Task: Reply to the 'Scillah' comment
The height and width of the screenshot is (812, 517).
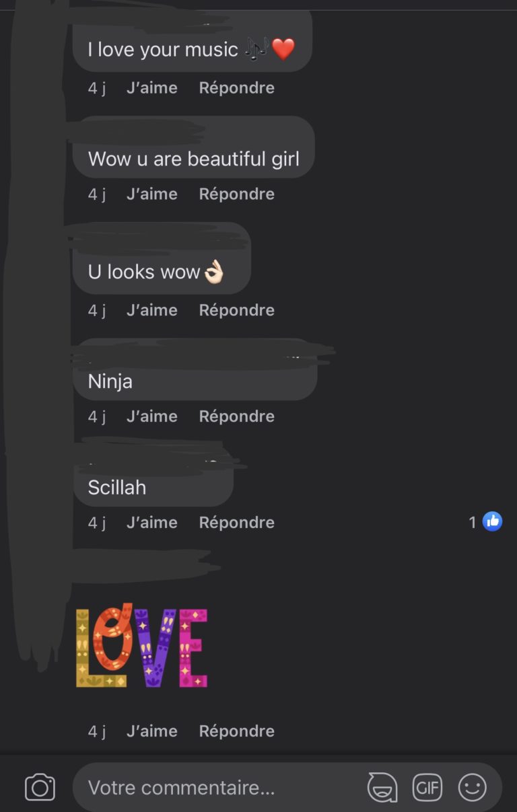Action: click(237, 522)
